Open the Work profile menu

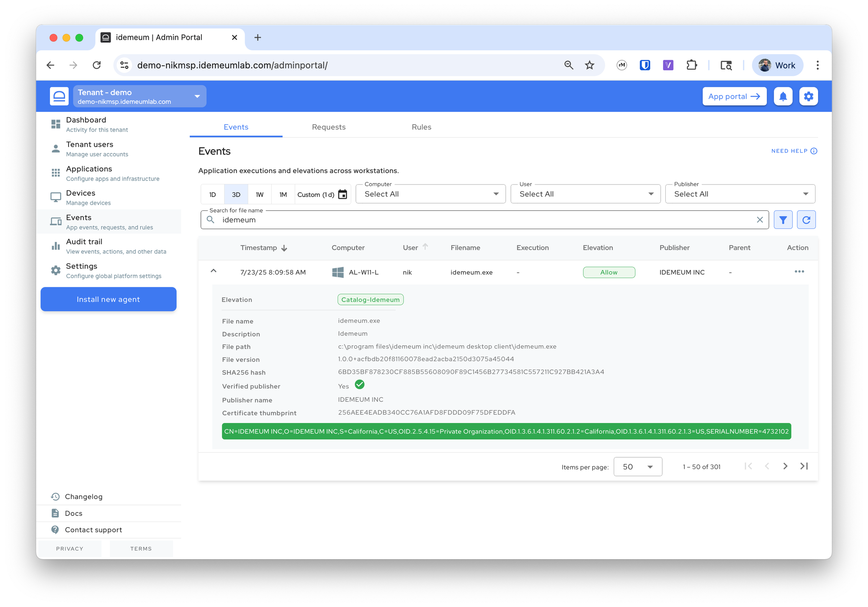point(777,65)
